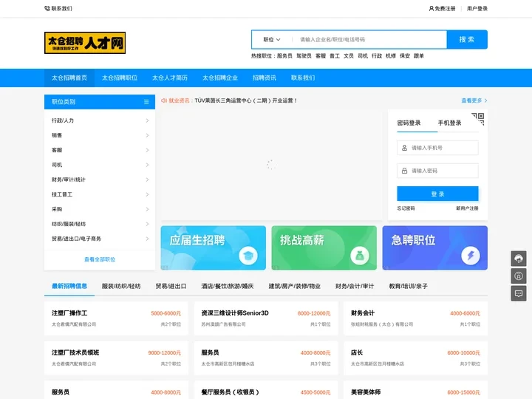
Task: Click the phone icon beside 联系我们
Action: point(47,8)
